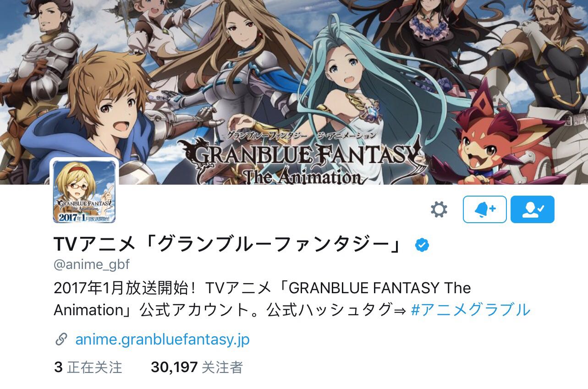
Task: Open the anime.granbluefantasy.jp website link
Action: [x=162, y=340]
